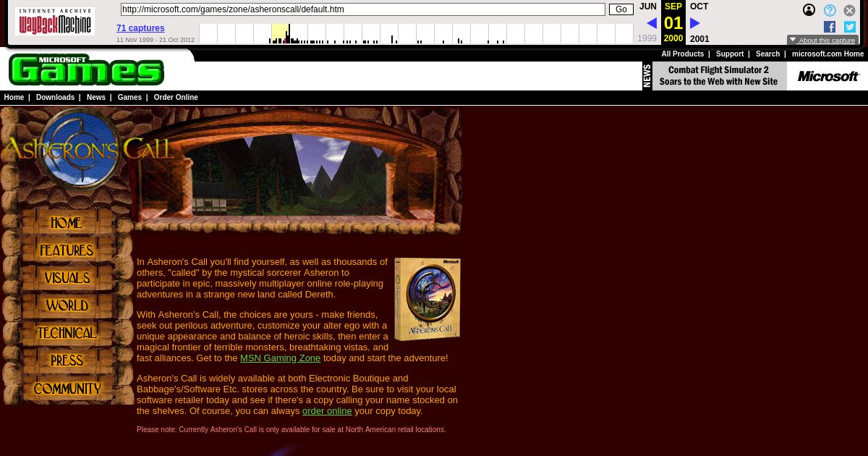
Task: Share capture on Twitter
Action: click(x=850, y=27)
